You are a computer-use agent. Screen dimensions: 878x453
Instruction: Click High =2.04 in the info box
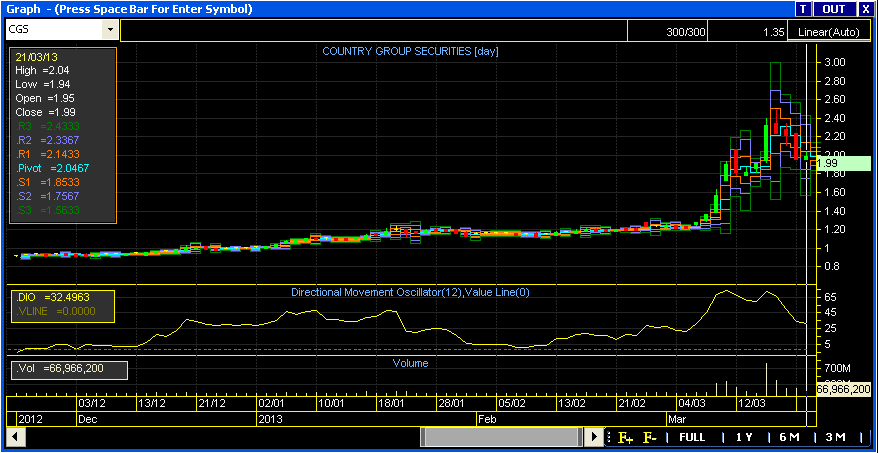[42, 71]
